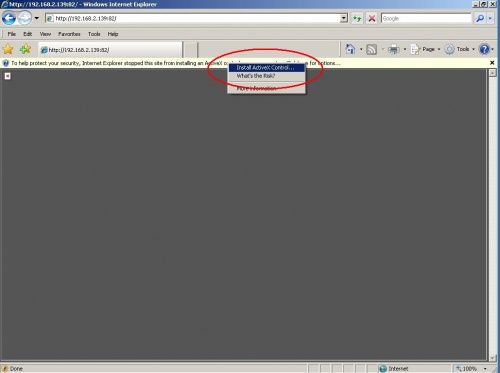Image resolution: width=500 pixels, height=373 pixels.
Task: Click the Help question mark icon
Action: (x=484, y=49)
